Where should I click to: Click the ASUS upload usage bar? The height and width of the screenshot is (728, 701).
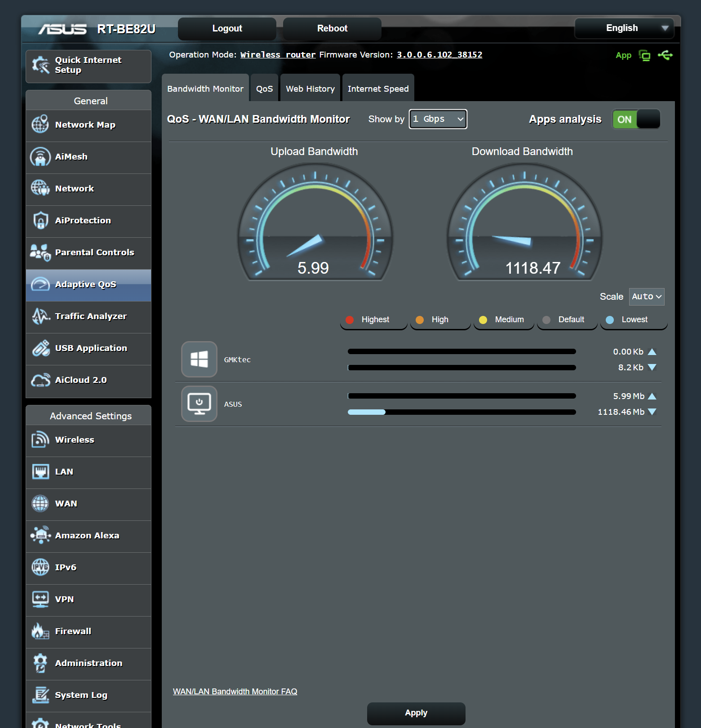point(462,396)
